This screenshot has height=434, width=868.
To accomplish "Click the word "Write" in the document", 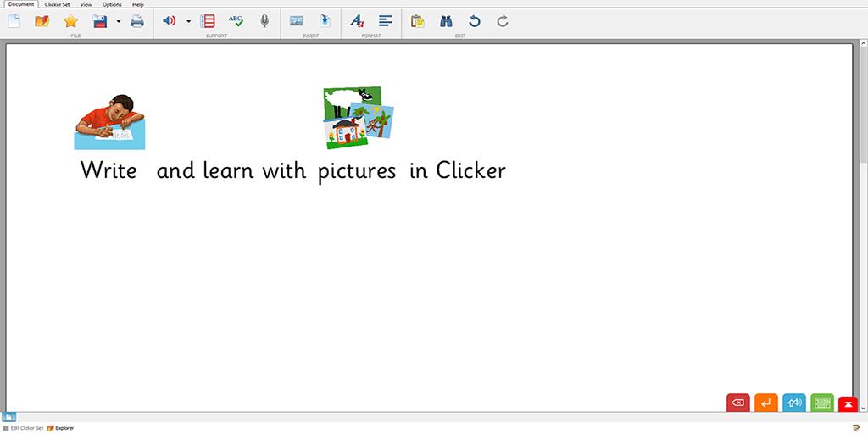I will point(108,170).
